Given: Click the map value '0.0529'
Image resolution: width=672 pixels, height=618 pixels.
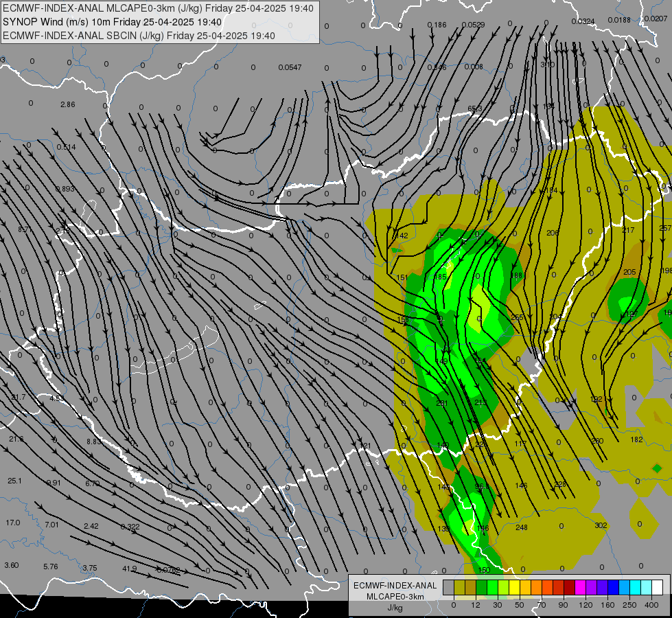Looking at the screenshot, I should pos(473,25).
